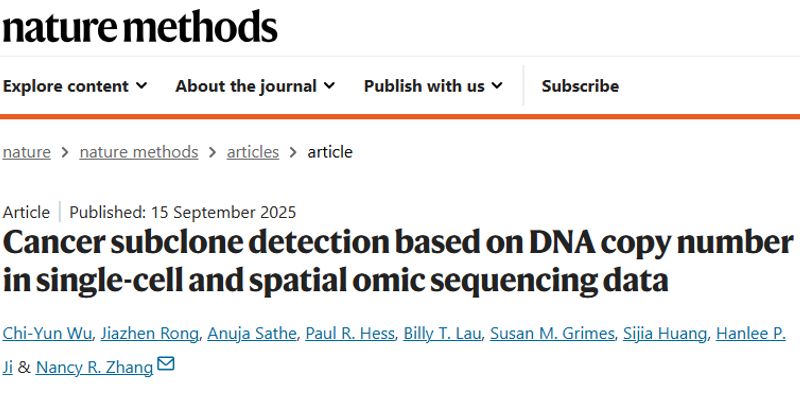This screenshot has height=400, width=800.
Task: Click chevron separator after nature breadcrumb
Action: coord(65,153)
